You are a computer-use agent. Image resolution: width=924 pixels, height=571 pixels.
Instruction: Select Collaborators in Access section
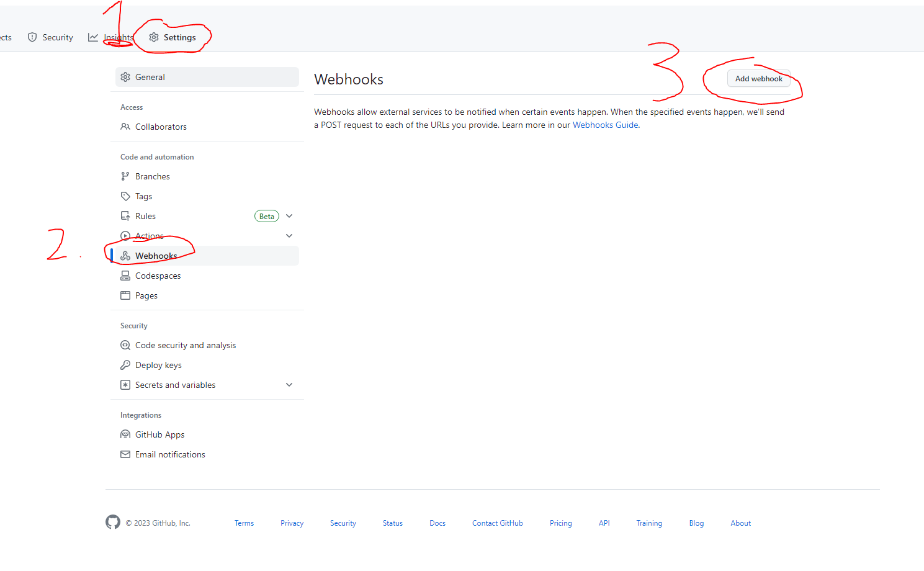point(207,127)
